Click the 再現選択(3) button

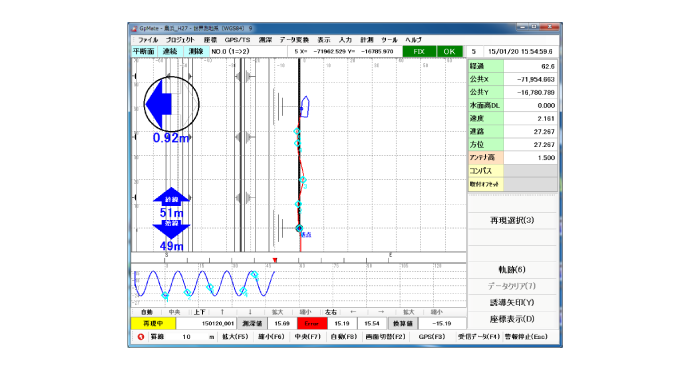click(x=512, y=220)
